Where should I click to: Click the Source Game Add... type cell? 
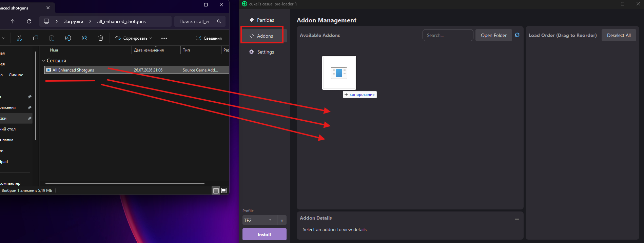[x=200, y=70]
